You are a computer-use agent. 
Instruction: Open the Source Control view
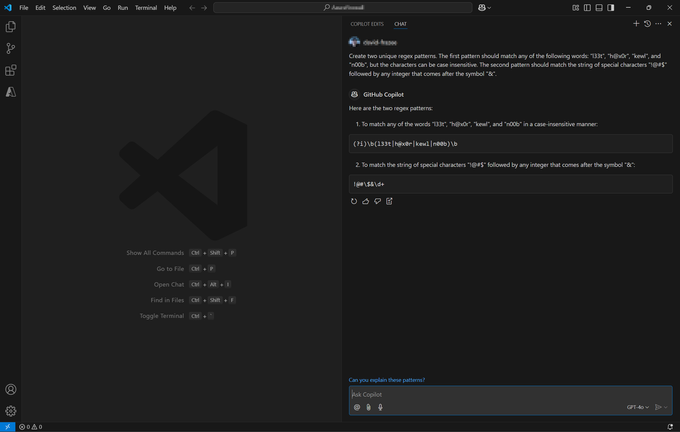click(10, 49)
